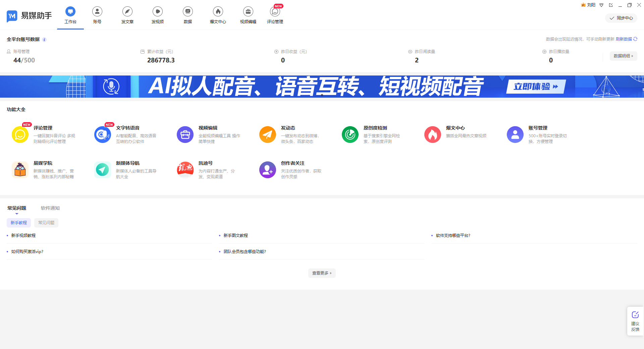Viewport: 644px width, 349px height.
Task: Open the 数据 statistics icon in top nav
Action: pyautogui.click(x=187, y=15)
